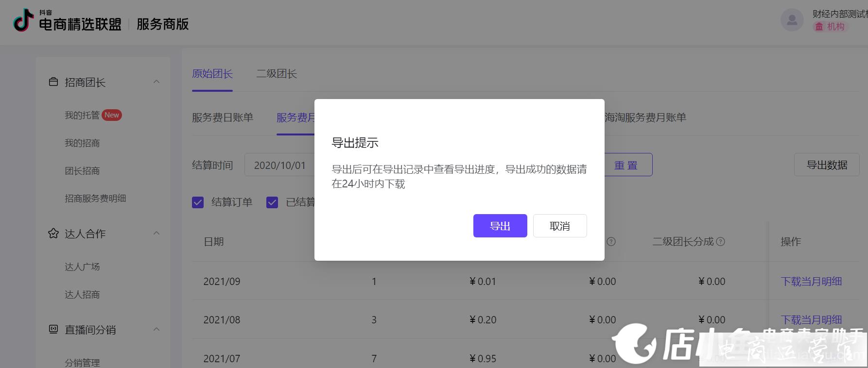Click the Douyin logo icon

pos(23,21)
